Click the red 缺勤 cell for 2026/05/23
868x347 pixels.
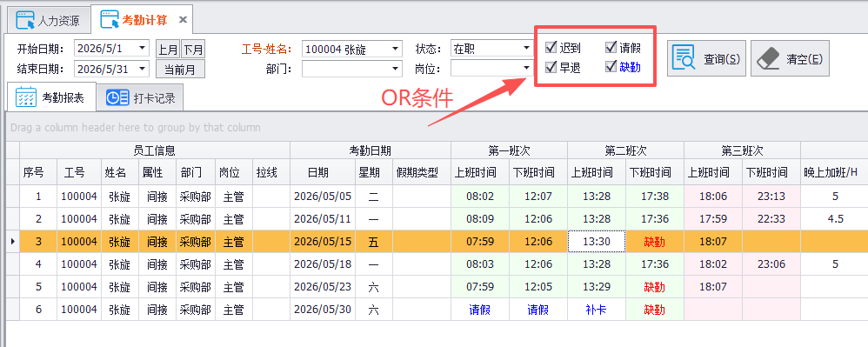(655, 287)
